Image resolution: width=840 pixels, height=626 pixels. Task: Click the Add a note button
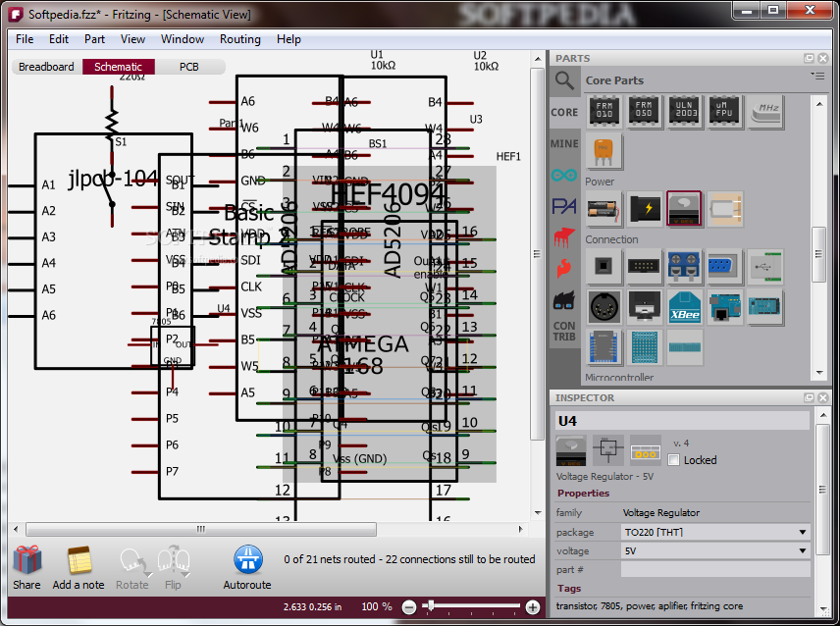coord(79,568)
